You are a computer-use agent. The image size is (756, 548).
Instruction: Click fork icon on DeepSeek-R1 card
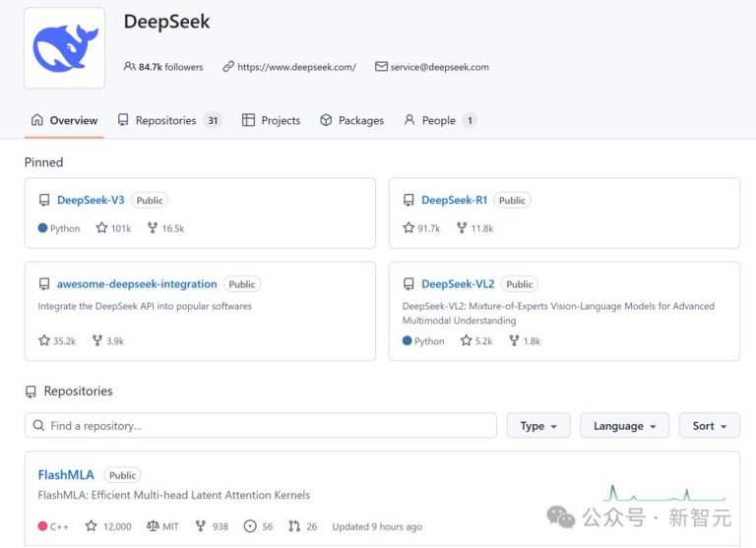point(462,227)
